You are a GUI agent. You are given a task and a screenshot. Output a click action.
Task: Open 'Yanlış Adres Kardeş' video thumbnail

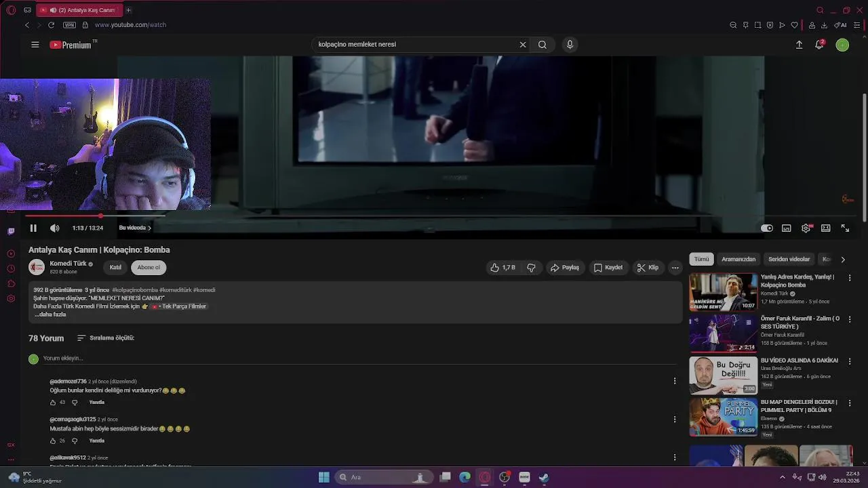coord(724,292)
